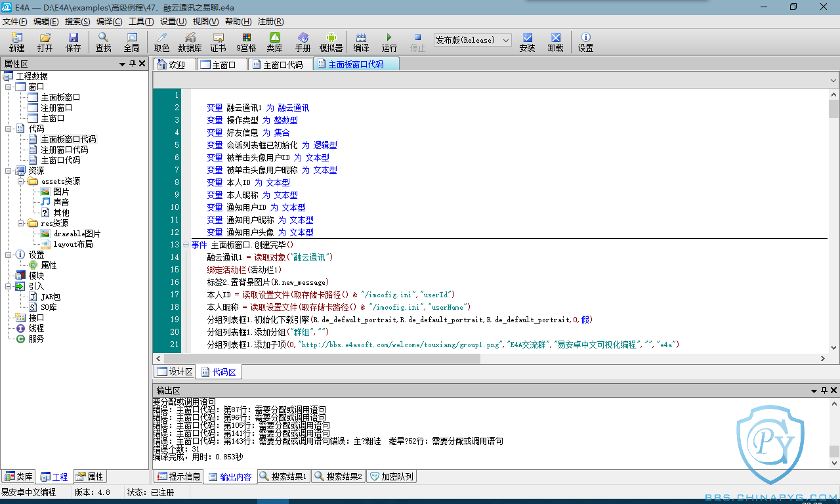Select JAR包 in the project tree
This screenshot has width=840, height=504.
pyautogui.click(x=51, y=297)
